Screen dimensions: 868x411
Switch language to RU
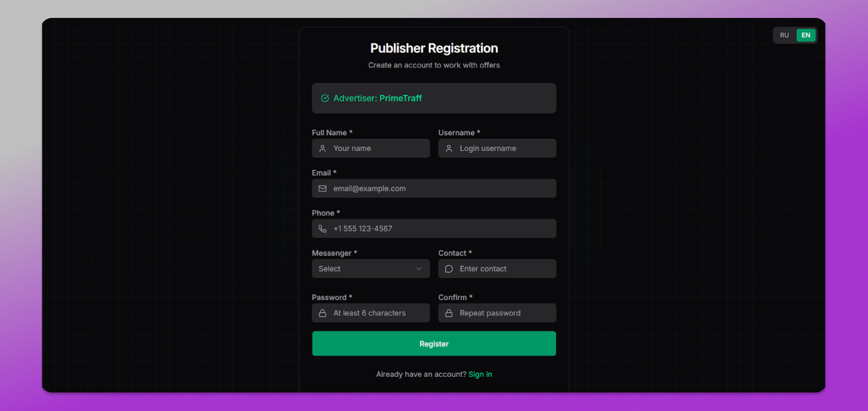785,35
